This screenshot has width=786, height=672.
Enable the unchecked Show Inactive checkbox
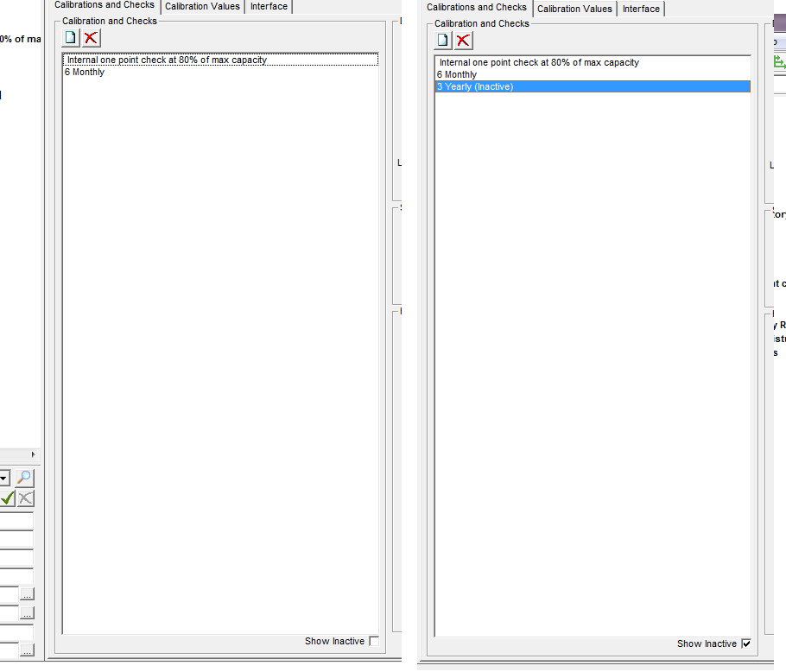click(373, 641)
